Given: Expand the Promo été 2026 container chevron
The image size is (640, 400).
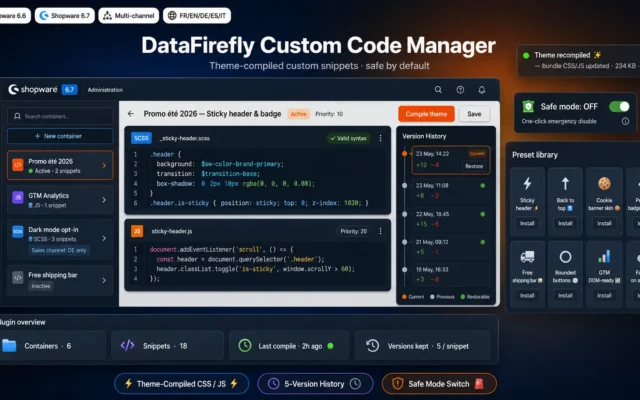Looking at the screenshot, I should pyautogui.click(x=104, y=165).
